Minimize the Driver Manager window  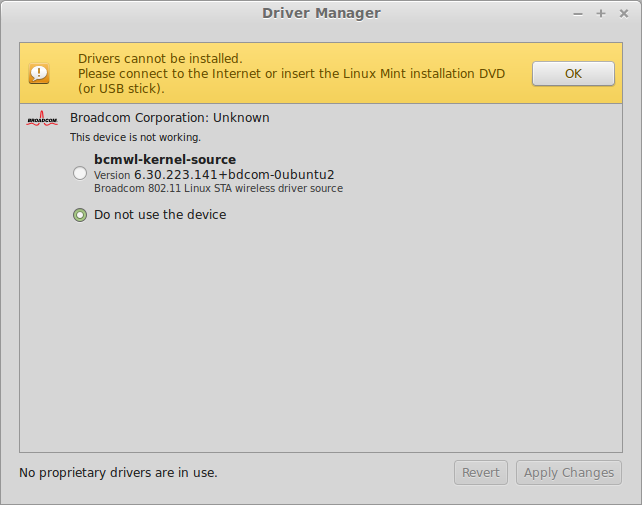(x=578, y=14)
